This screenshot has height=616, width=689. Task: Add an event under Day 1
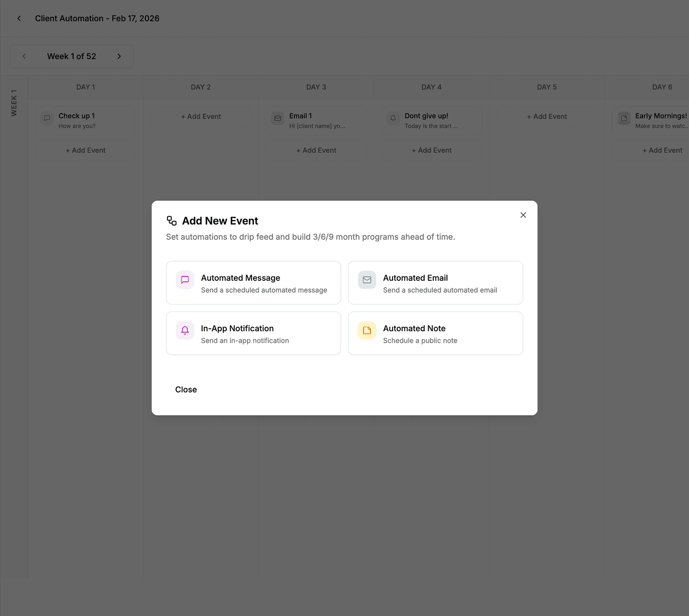coord(85,151)
